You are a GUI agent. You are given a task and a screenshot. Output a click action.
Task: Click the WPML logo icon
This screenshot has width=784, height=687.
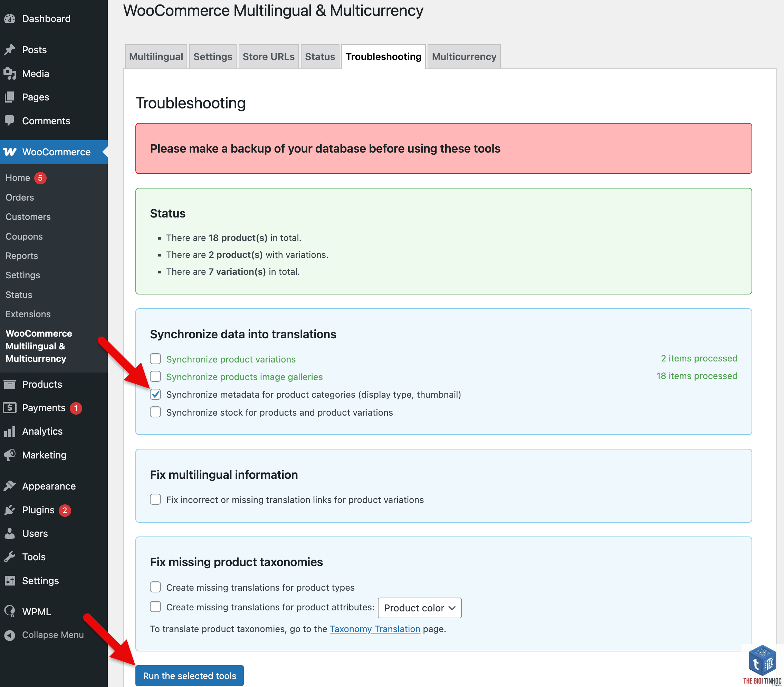pos(10,611)
